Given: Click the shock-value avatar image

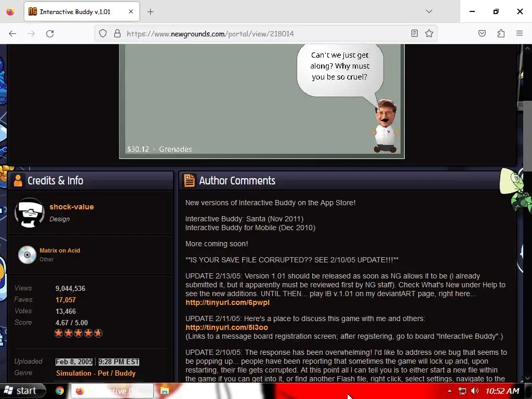Looking at the screenshot, I should click(30, 212).
